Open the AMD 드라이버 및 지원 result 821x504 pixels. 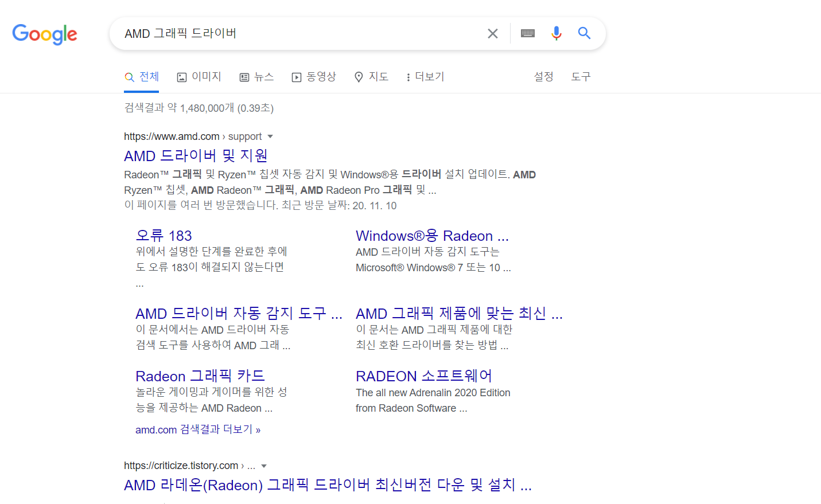[196, 156]
